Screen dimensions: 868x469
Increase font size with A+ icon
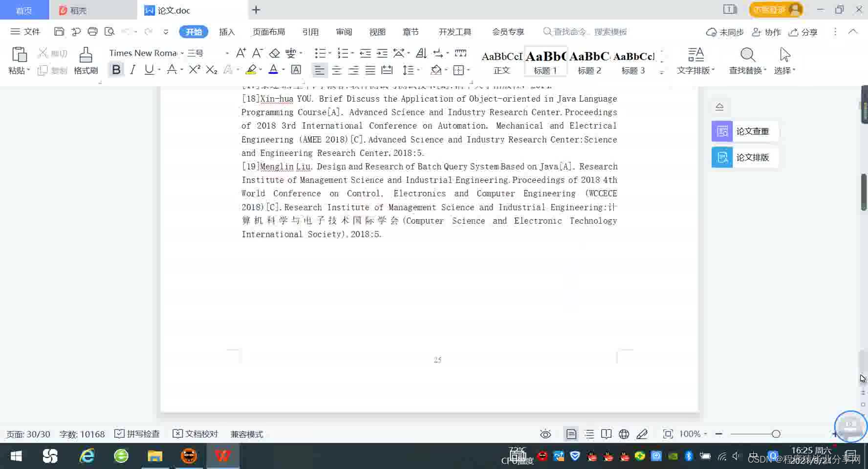click(241, 53)
